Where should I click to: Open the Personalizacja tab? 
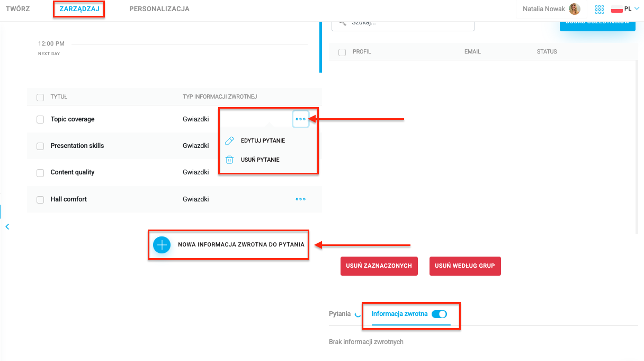[159, 9]
